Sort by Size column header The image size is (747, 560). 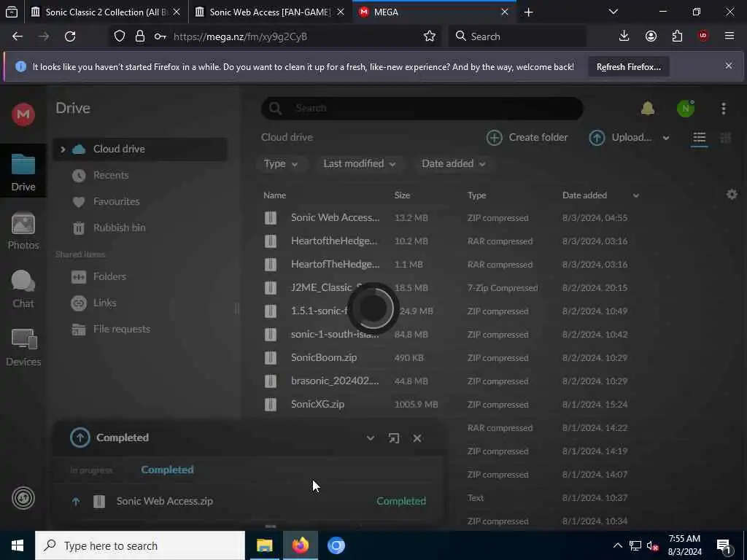click(x=402, y=195)
